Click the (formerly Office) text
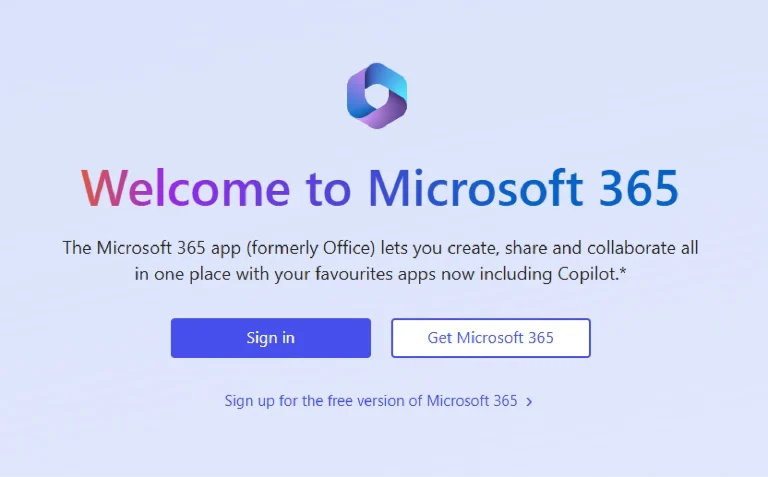The image size is (768, 477). tap(311, 248)
